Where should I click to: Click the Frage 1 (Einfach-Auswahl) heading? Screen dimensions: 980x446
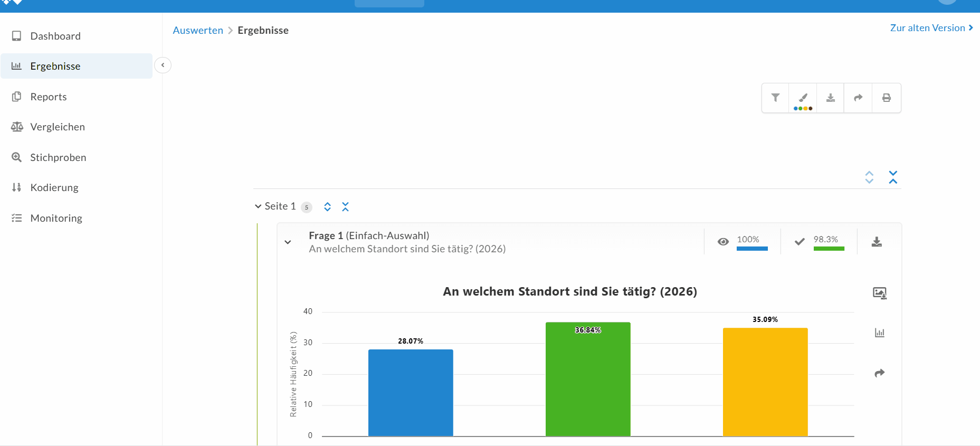(369, 235)
